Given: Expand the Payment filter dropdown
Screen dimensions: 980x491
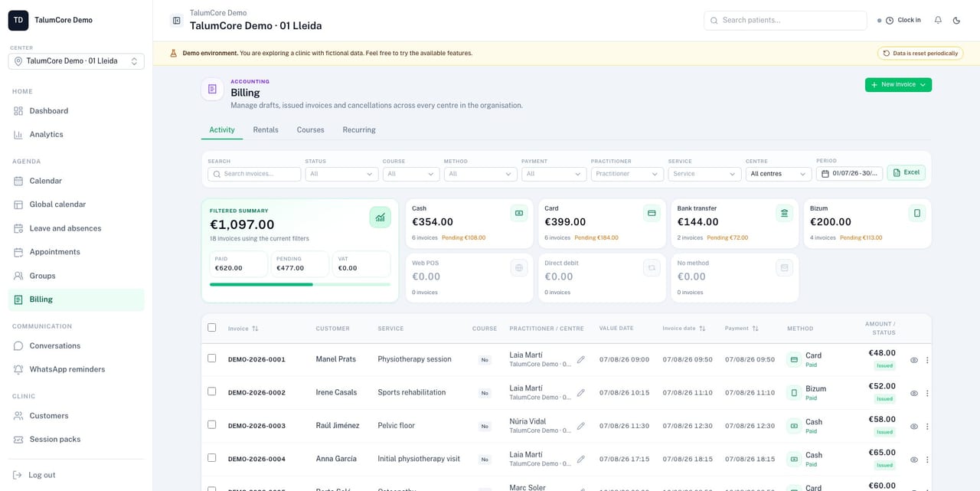Looking at the screenshot, I should pos(554,174).
